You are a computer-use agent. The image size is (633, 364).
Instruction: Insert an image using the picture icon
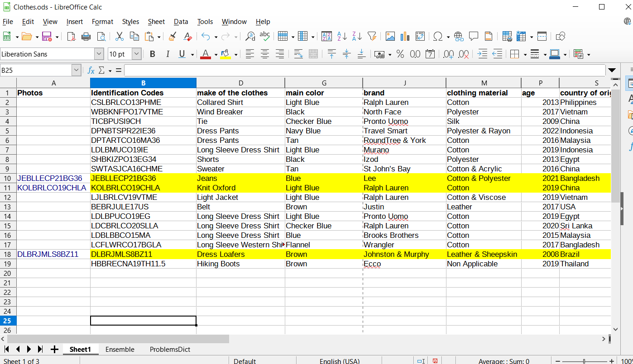(390, 37)
